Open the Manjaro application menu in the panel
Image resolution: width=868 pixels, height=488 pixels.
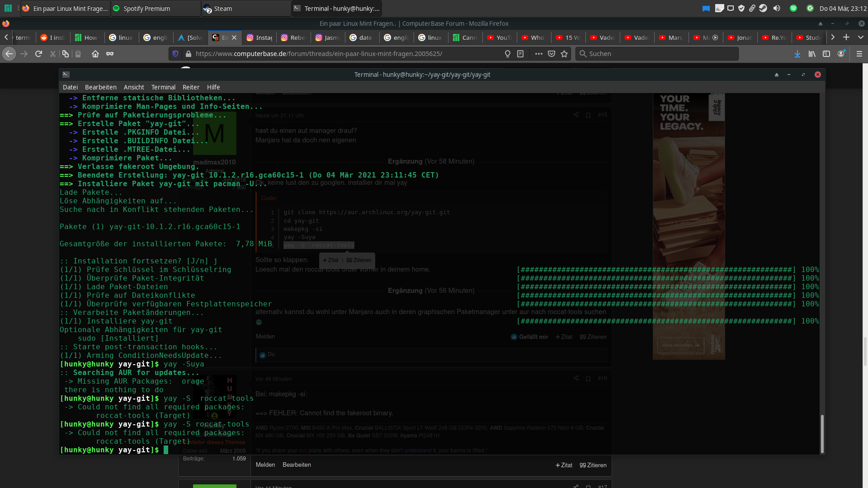8,8
